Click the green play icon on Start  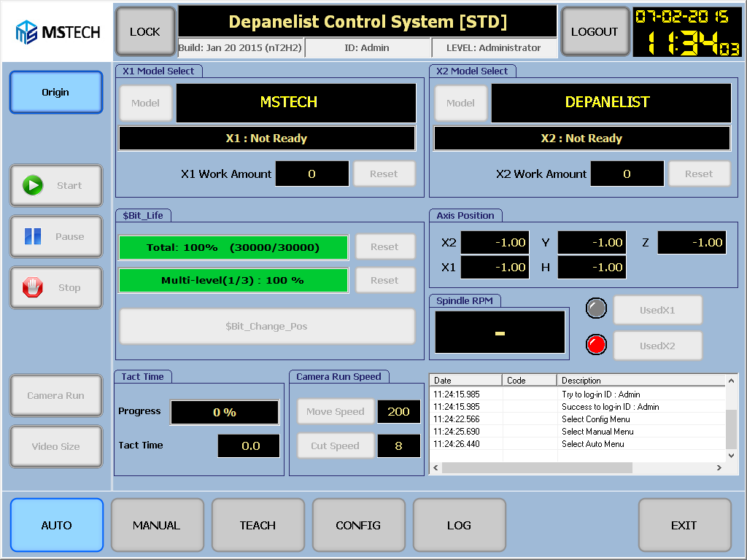(33, 185)
